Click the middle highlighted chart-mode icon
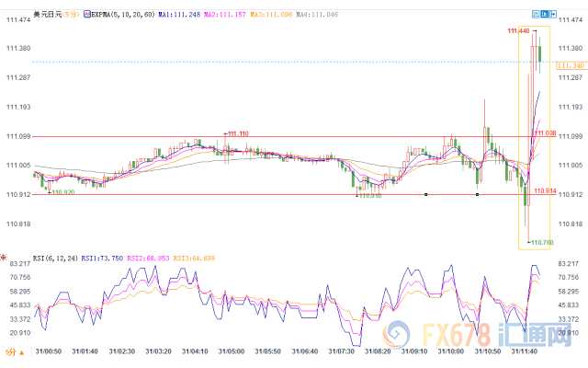Screen dimensions: 588x368 pyautogui.click(x=545, y=15)
